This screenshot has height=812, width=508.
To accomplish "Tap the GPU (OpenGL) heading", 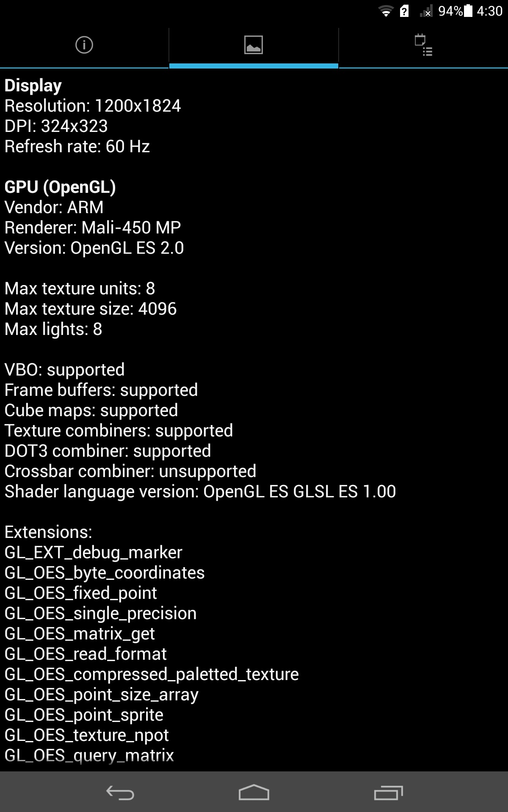I will click(x=60, y=187).
